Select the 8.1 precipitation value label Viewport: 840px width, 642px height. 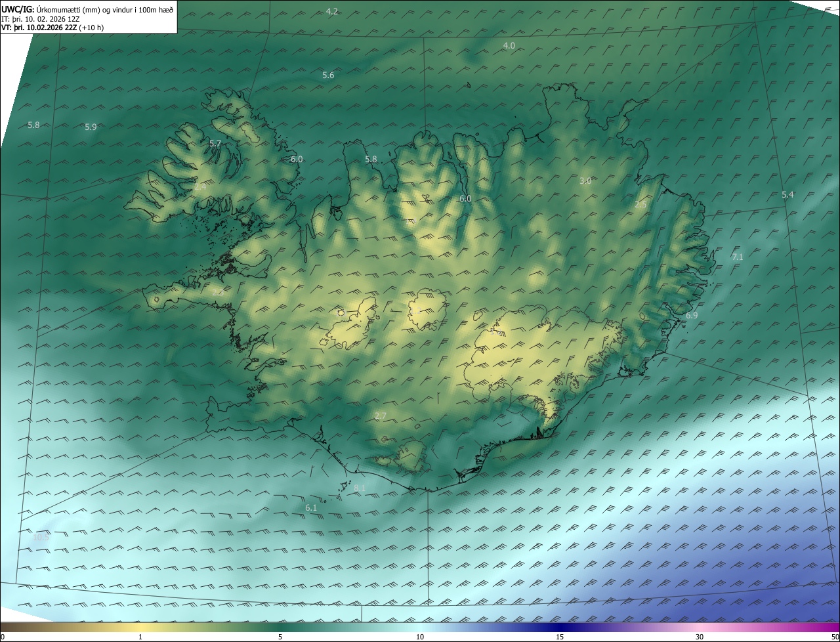coord(360,488)
